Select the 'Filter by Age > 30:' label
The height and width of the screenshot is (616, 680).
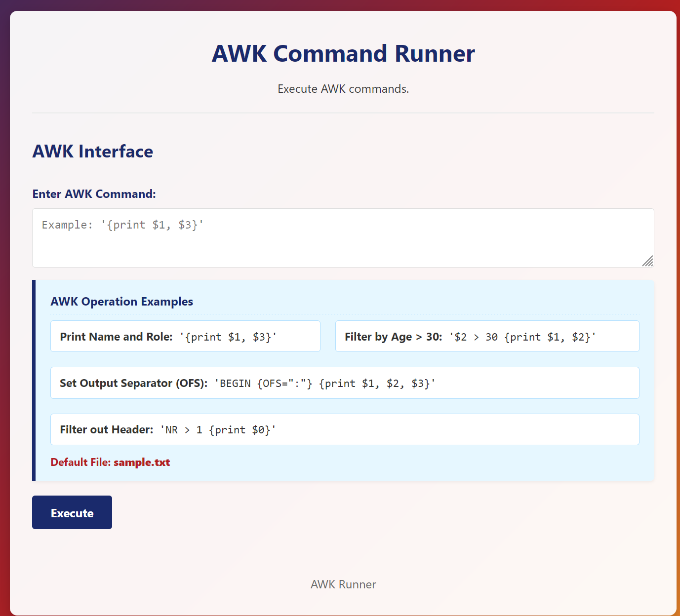point(393,337)
